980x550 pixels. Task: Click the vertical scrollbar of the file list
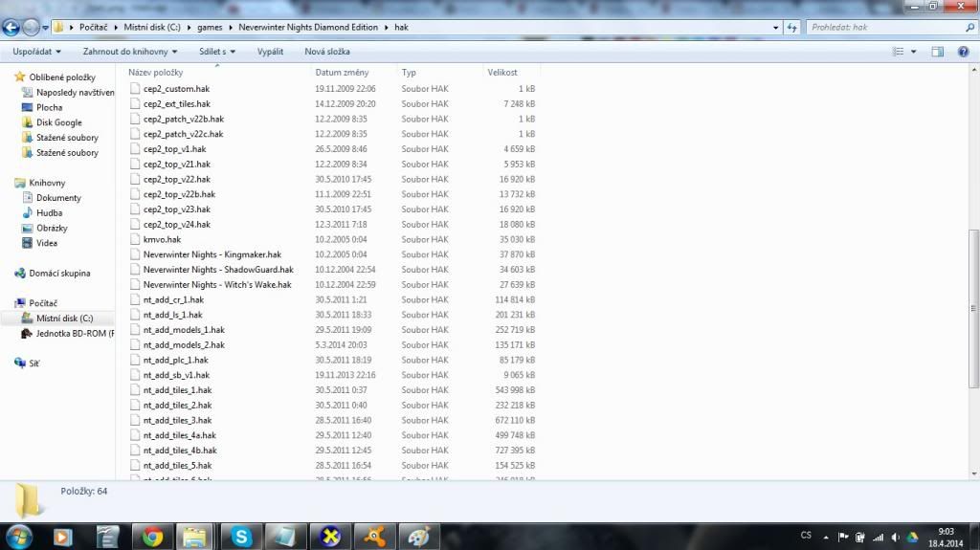[973, 309]
